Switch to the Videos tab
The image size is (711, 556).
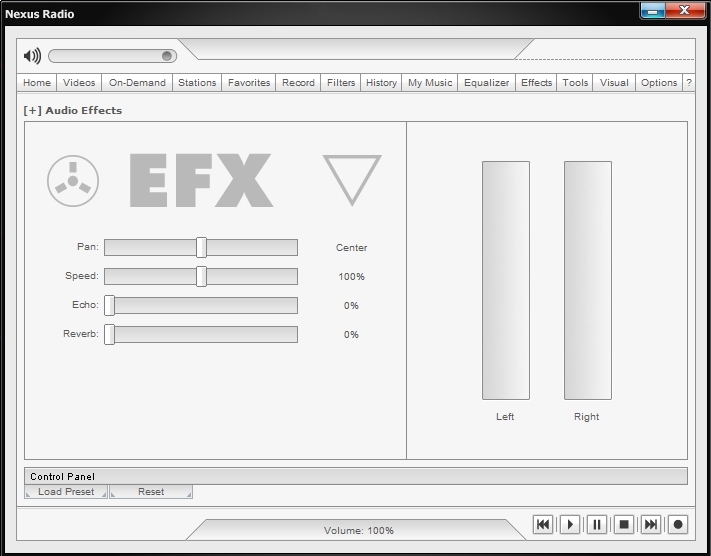[79, 83]
